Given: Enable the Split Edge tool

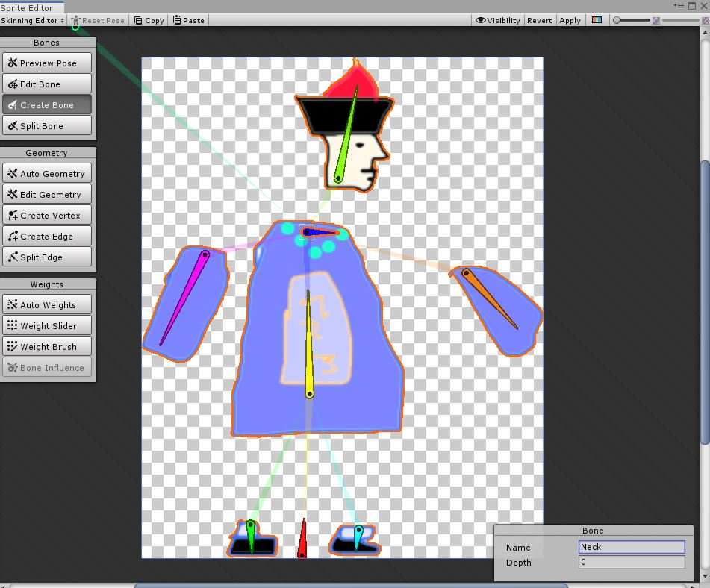Looking at the screenshot, I should coord(46,257).
